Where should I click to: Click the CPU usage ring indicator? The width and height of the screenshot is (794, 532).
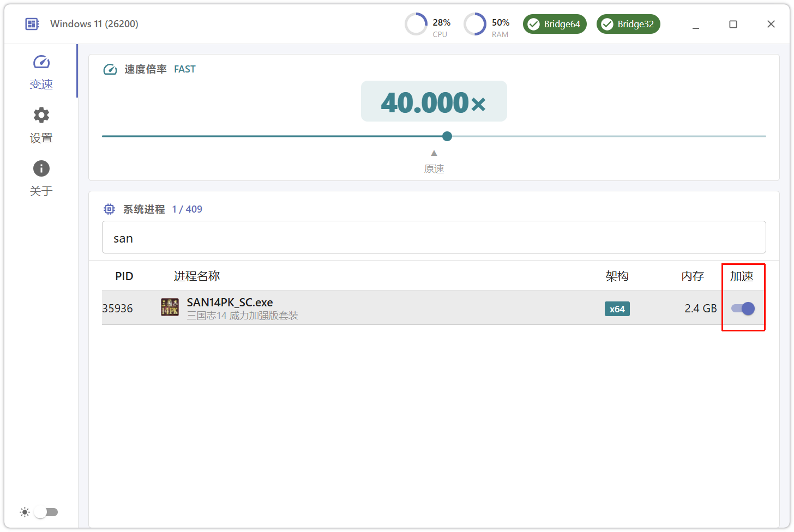click(416, 24)
